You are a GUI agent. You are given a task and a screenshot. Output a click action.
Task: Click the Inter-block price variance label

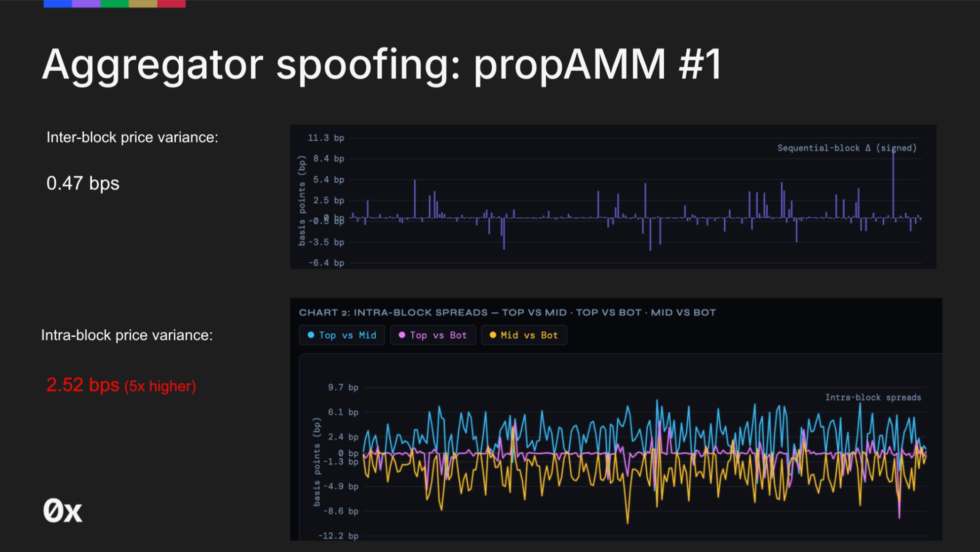132,137
